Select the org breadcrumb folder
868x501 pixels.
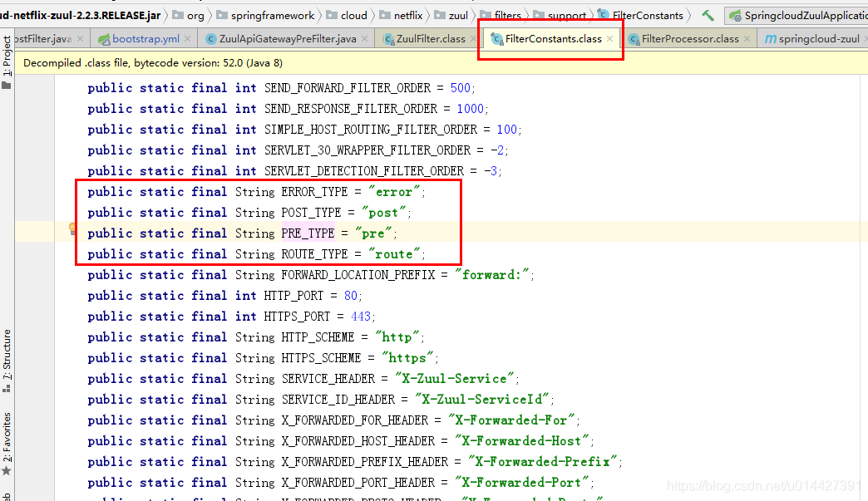[x=188, y=16]
